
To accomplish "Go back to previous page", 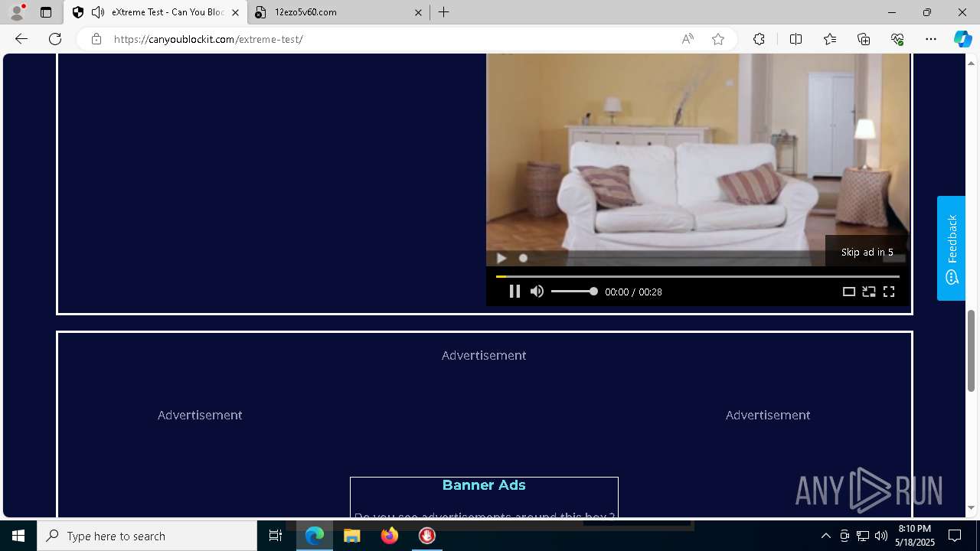I will pyautogui.click(x=21, y=39).
